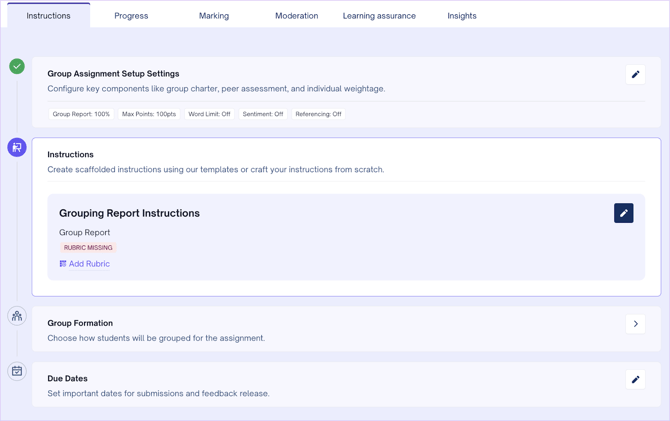Go to the Moderation tab
Screen dimensions: 670x421
pyautogui.click(x=296, y=16)
